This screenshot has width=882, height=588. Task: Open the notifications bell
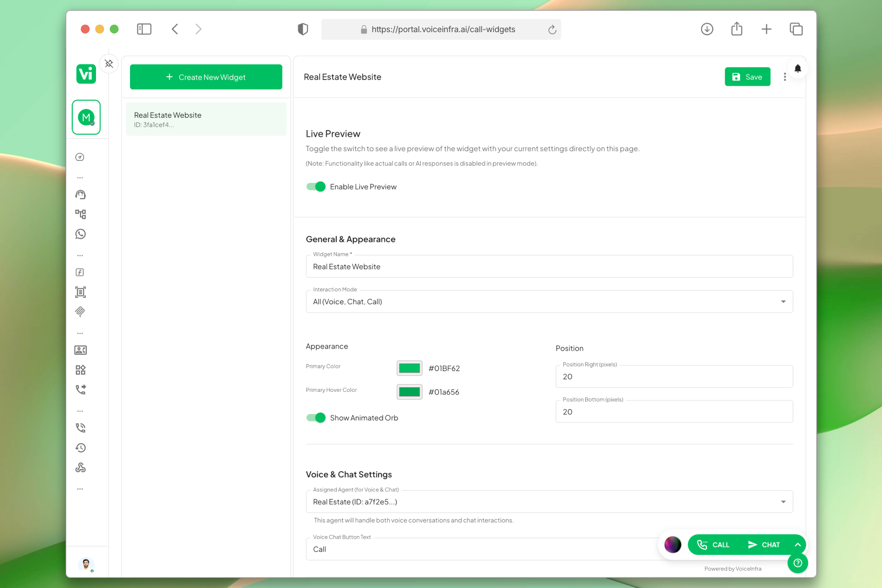coord(798,68)
